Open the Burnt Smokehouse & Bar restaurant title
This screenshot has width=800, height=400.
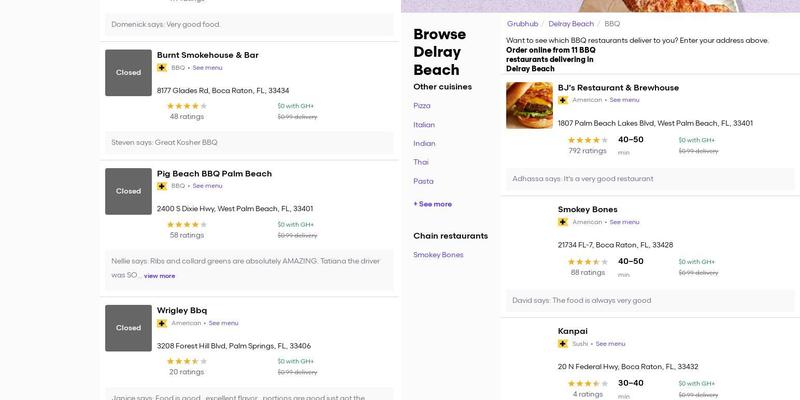coord(207,55)
